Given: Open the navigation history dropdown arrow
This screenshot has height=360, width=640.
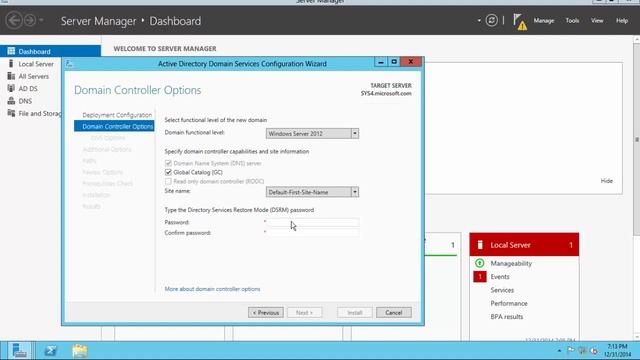Looking at the screenshot, I should 41,20.
